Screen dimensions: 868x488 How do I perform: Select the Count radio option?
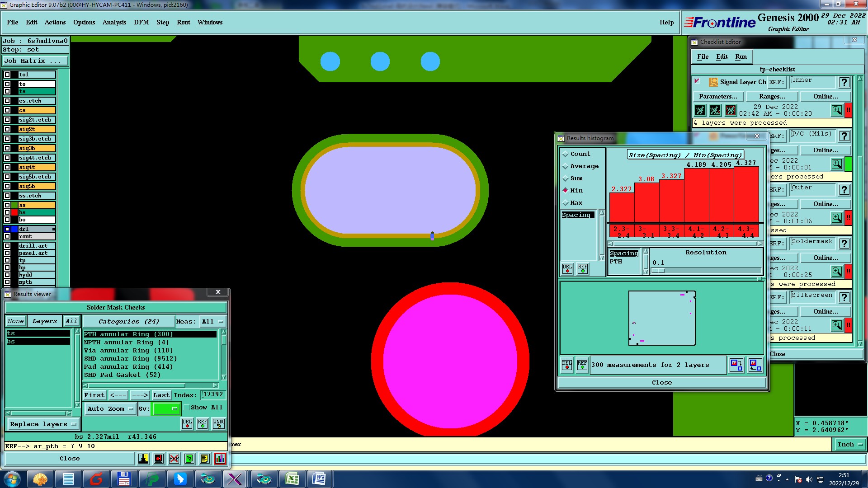pyautogui.click(x=566, y=154)
